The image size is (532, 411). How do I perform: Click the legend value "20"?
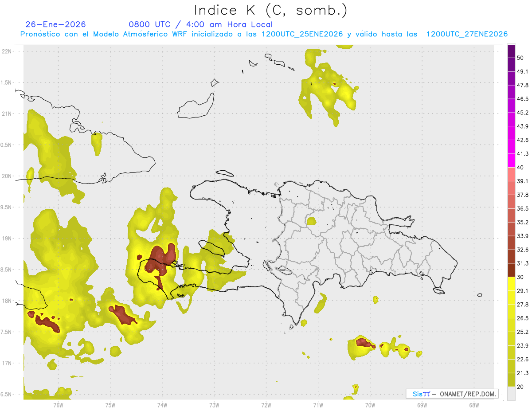(x=520, y=387)
